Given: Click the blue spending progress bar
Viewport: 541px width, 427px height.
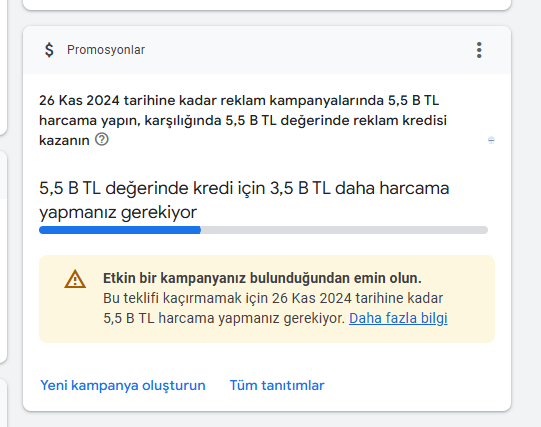Looking at the screenshot, I should pos(263,230).
